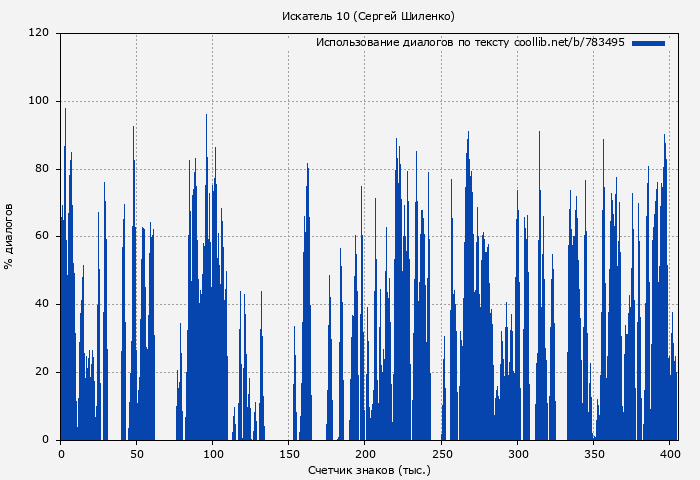Click the x-axis label 'Счетчик знаков (тыс.)'

pos(368,469)
